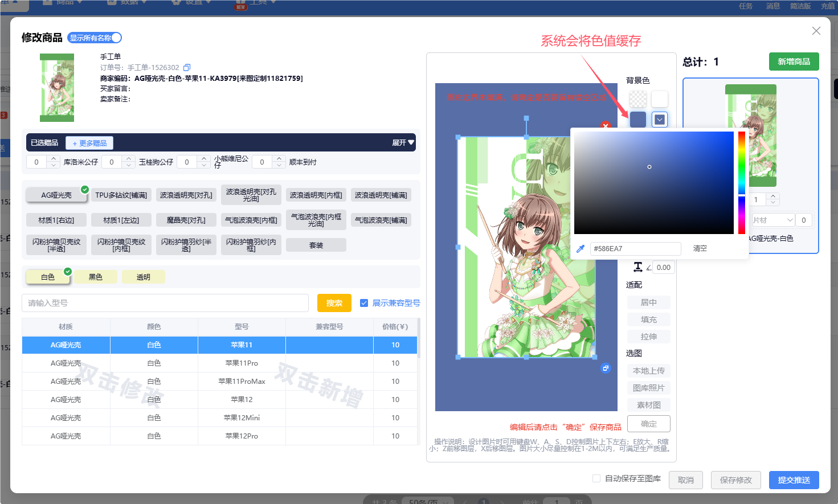838x504 pixels.
Task: Switch to 简洁版 in the top bar
Action: click(x=800, y=6)
